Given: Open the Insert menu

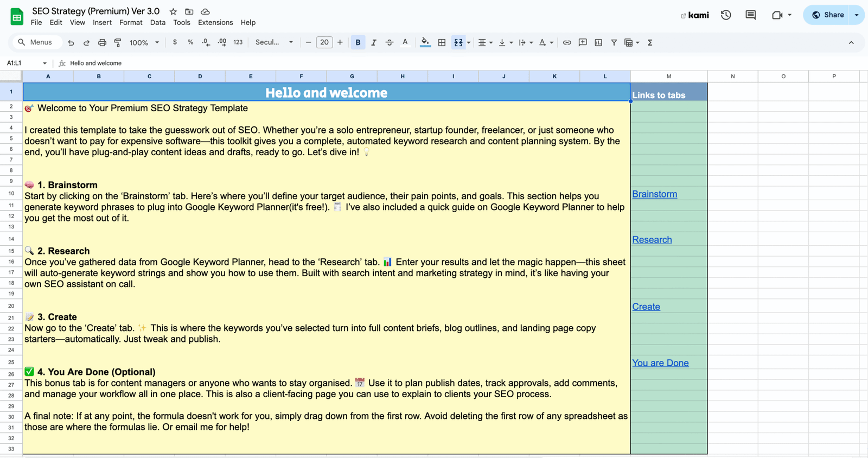Looking at the screenshot, I should (102, 23).
